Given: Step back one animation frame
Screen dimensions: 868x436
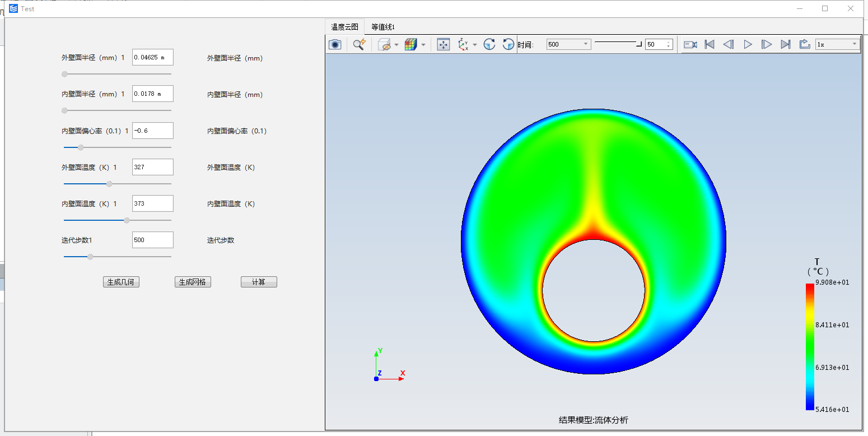Looking at the screenshot, I should click(x=729, y=44).
